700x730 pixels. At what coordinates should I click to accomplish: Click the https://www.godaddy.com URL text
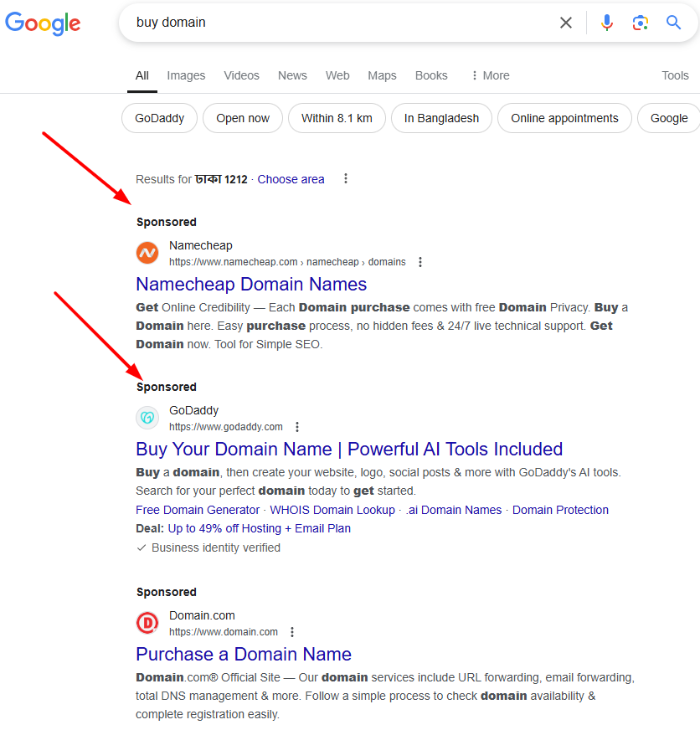(x=226, y=427)
